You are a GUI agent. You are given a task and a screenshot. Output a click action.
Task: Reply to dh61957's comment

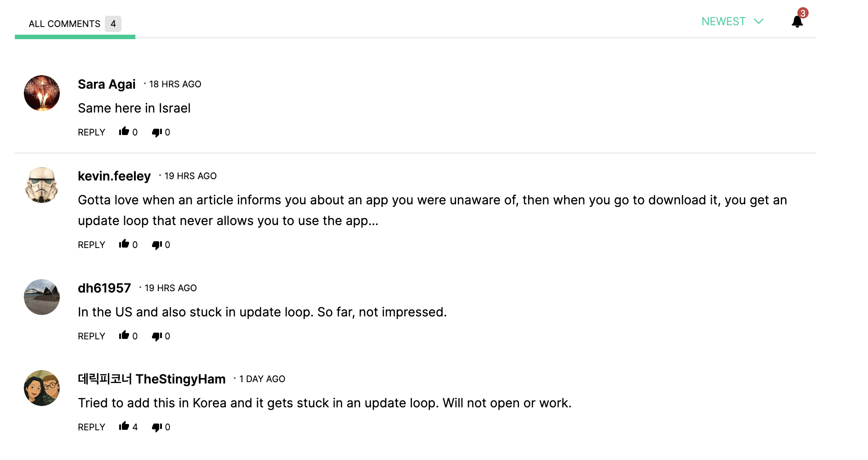click(91, 336)
